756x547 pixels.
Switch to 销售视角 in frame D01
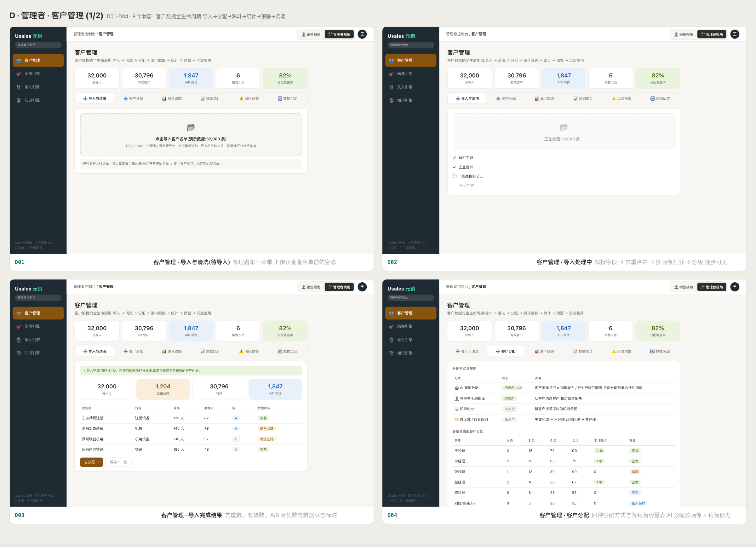tap(311, 34)
